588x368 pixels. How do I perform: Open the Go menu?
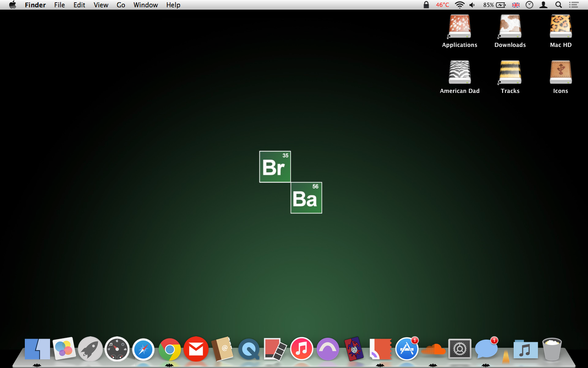(121, 5)
